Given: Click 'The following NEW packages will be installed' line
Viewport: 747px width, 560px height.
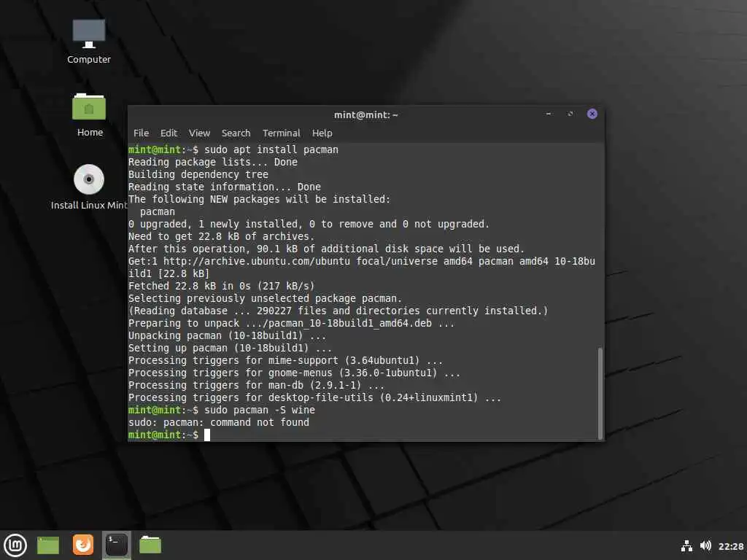Looking at the screenshot, I should (x=259, y=199).
